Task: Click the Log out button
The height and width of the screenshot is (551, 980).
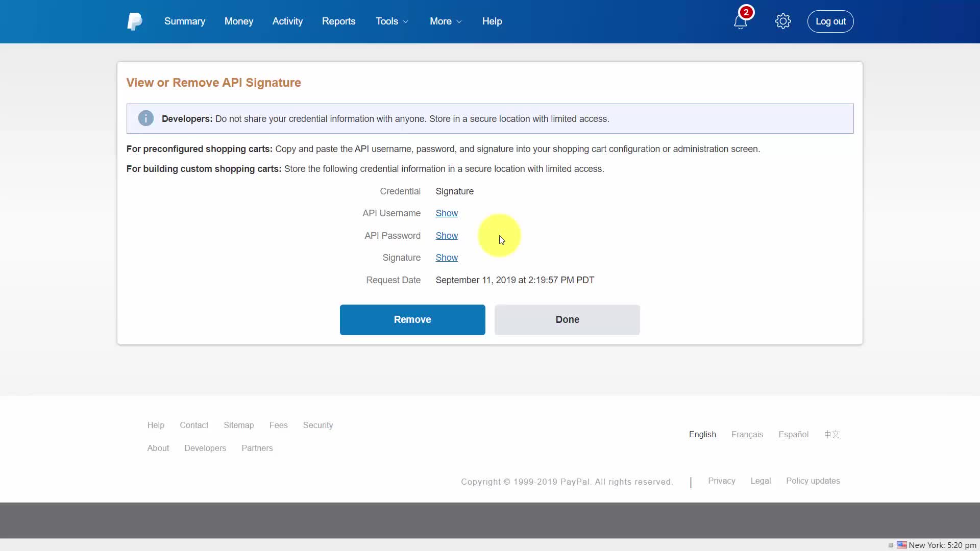Action: [830, 21]
